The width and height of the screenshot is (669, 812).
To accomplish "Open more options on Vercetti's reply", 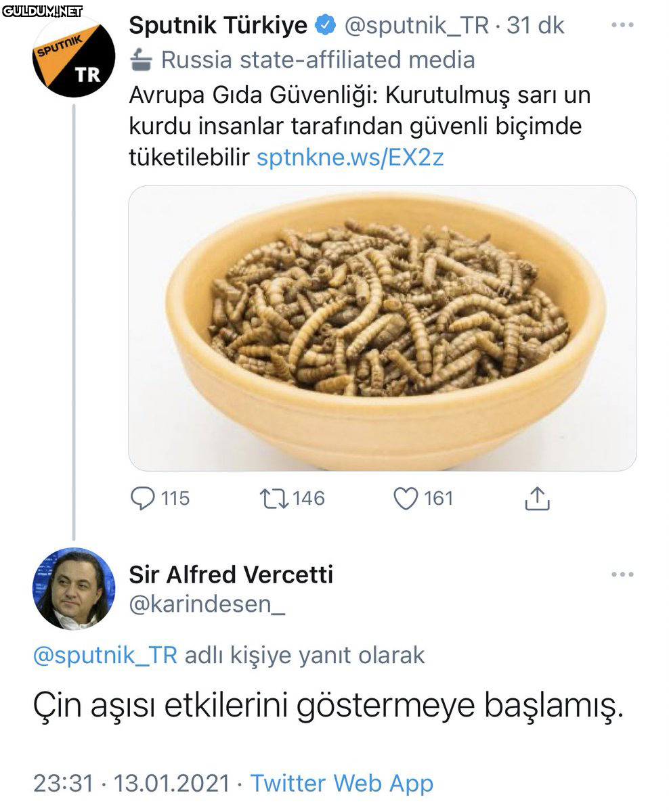I will click(x=622, y=575).
